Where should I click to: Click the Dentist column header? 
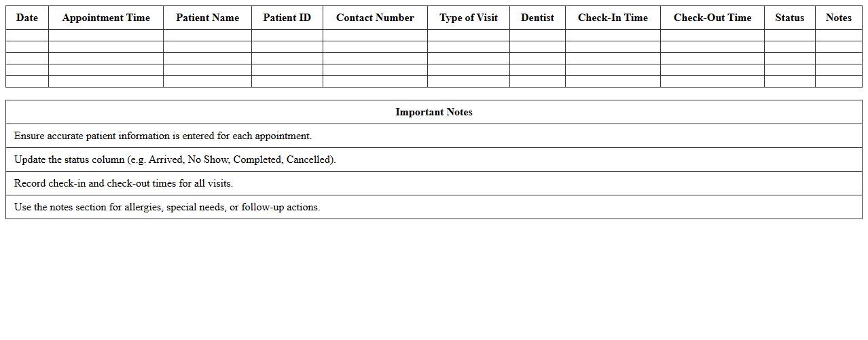(537, 18)
